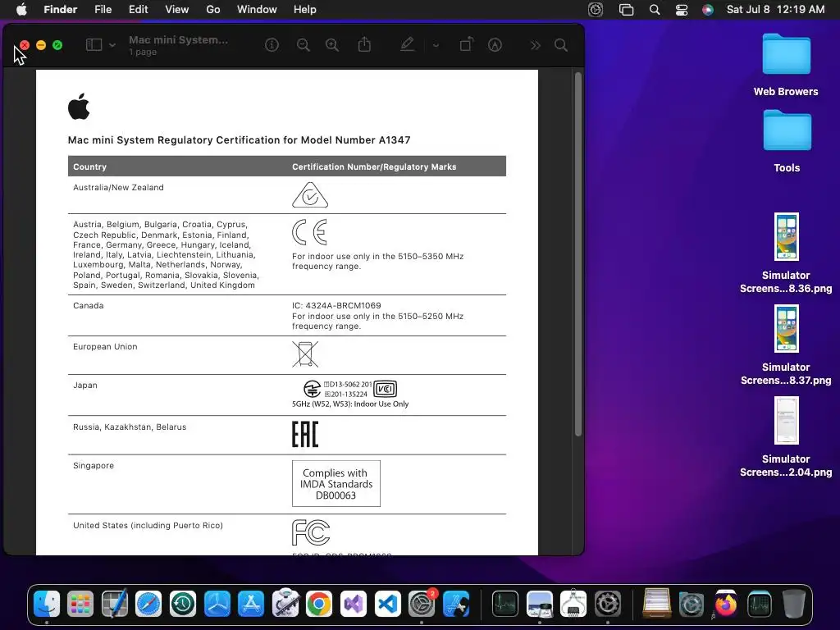
Task: Select Simulator Screens...2.04.png file thumbnail
Action: click(x=787, y=421)
